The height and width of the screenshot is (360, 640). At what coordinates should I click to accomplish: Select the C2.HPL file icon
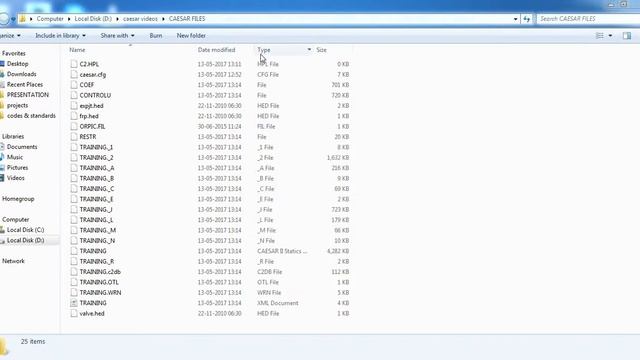click(x=74, y=64)
